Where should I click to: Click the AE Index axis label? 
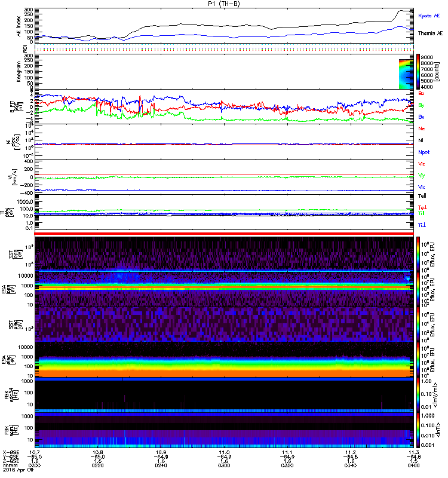(19, 26)
